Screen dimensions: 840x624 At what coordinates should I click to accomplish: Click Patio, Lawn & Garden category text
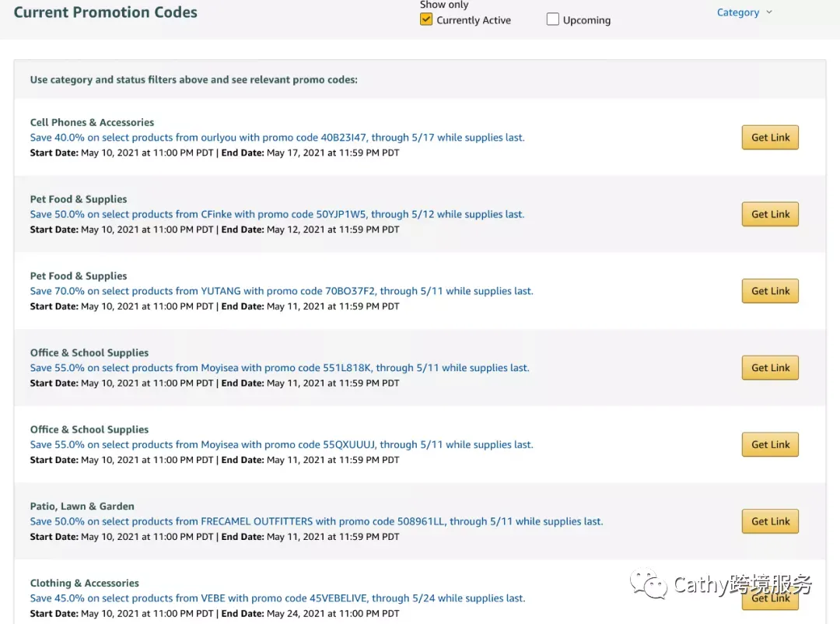click(82, 506)
